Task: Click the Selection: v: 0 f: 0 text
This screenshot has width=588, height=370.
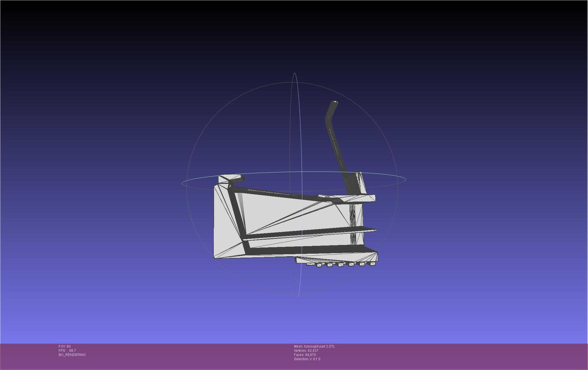Action: point(307,359)
